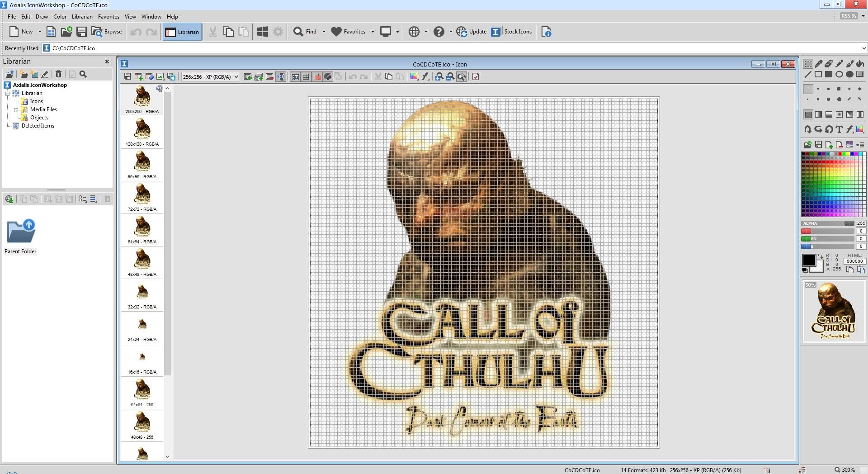The image size is (868, 474).
Task: Toggle the format list panel view
Action: 295,77
